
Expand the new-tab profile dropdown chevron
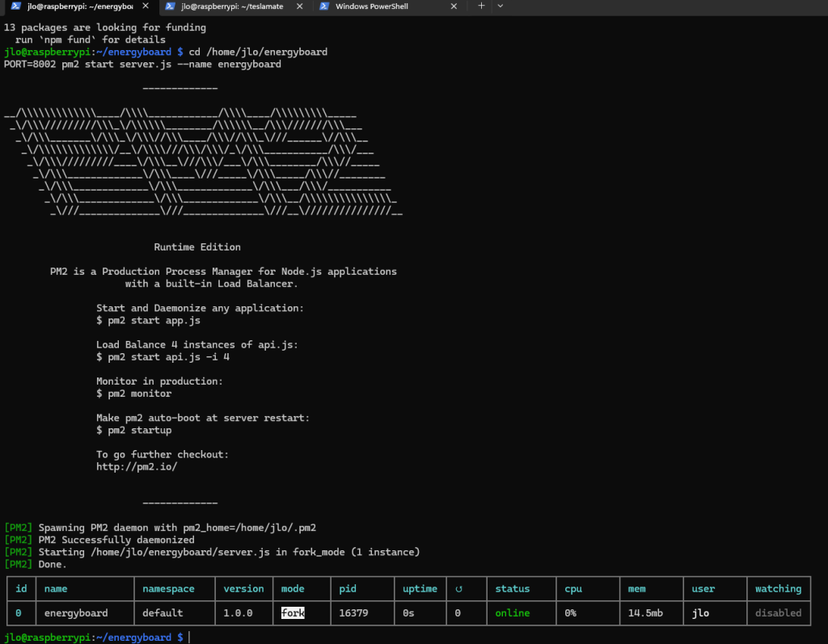click(x=500, y=6)
